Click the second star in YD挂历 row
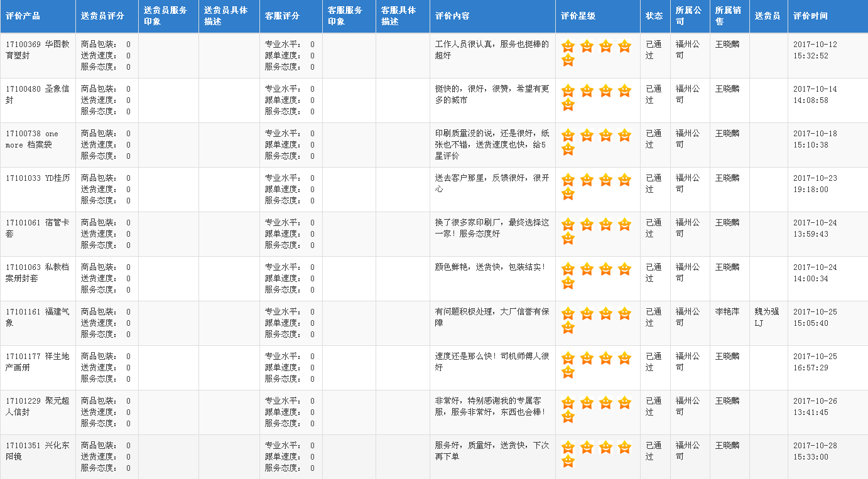 587,180
